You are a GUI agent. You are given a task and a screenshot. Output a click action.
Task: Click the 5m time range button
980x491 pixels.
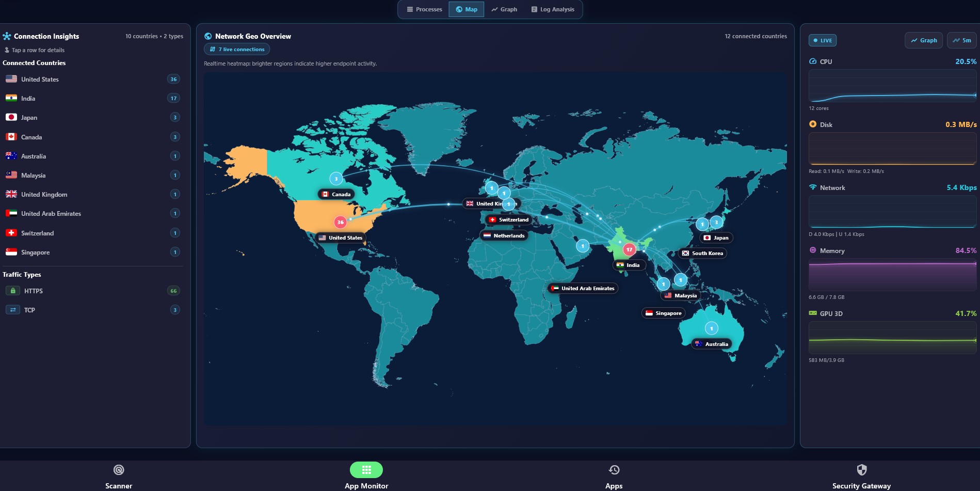[x=962, y=40]
